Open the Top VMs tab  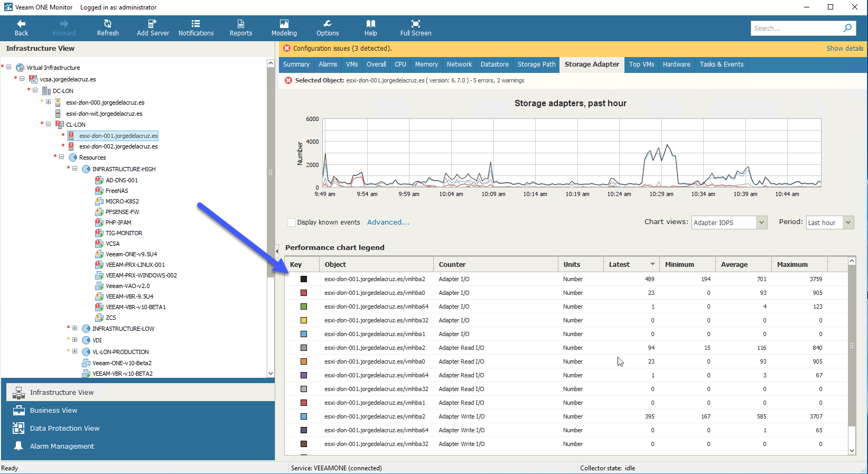(641, 64)
